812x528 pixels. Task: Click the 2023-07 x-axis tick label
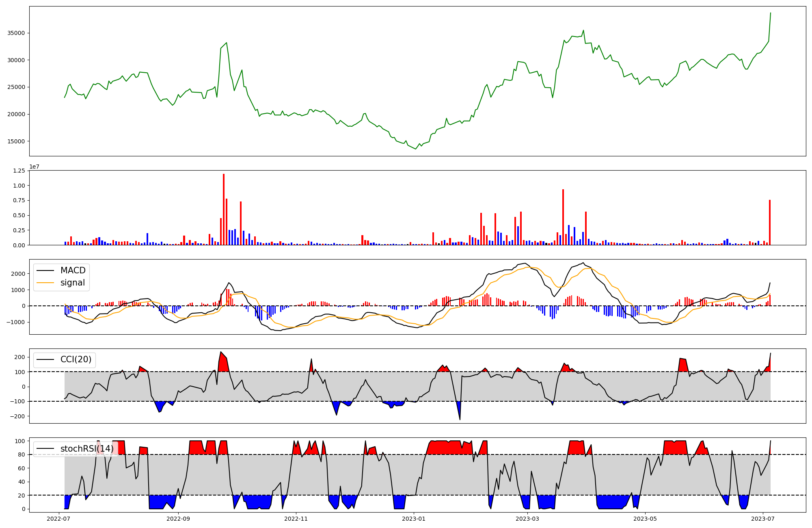point(763,519)
